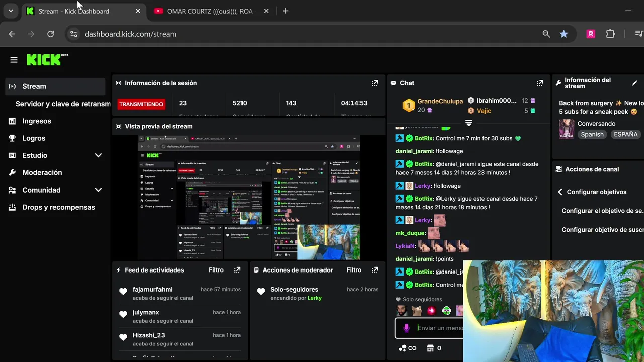Collapse the chat leaderboard handle
644x362 pixels.
[x=469, y=123]
